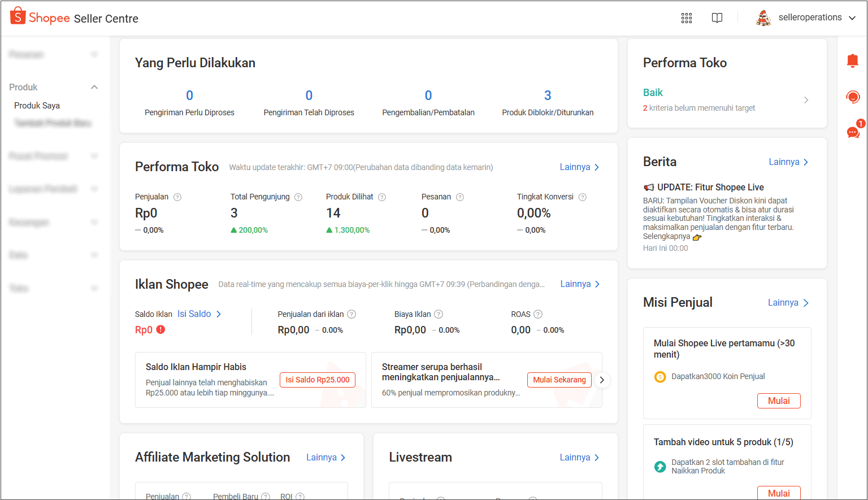868x500 pixels.
Task: Click Mulai for the Shopee Live mission
Action: 779,401
